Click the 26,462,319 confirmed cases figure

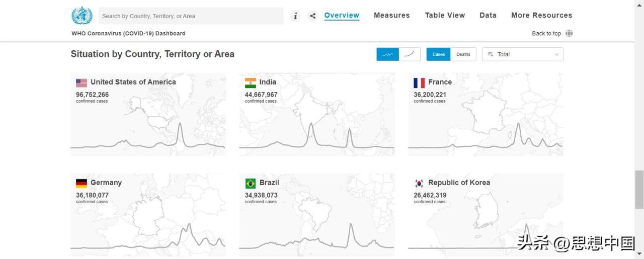click(430, 195)
